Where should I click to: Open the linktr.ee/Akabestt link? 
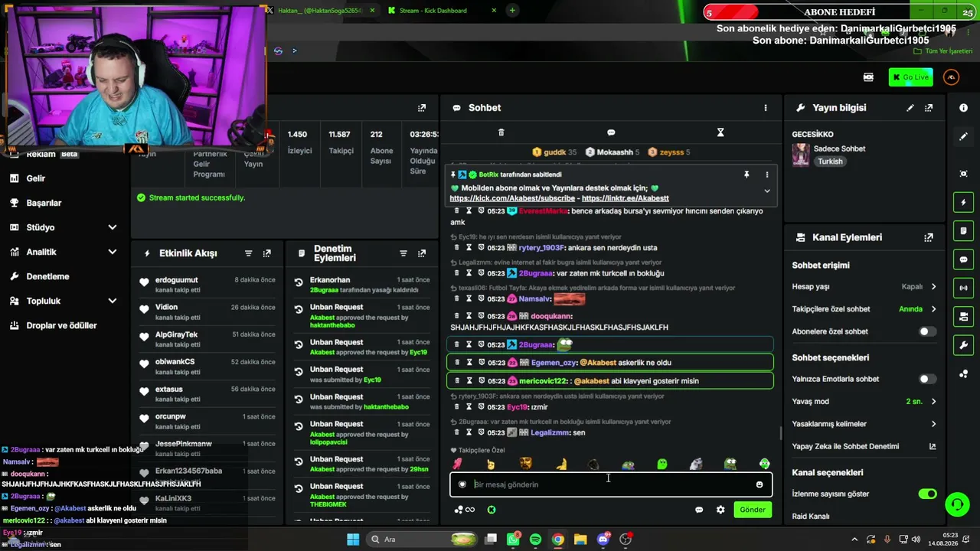tap(626, 198)
